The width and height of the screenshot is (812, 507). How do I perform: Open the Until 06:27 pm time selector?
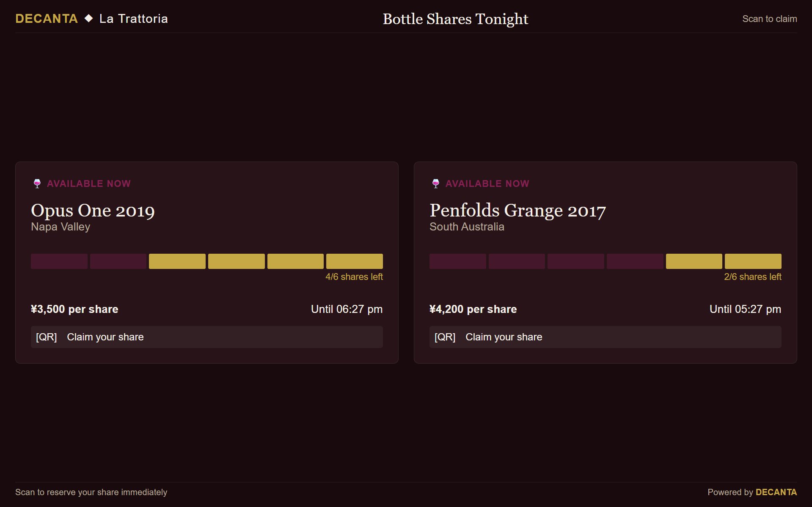pyautogui.click(x=347, y=309)
